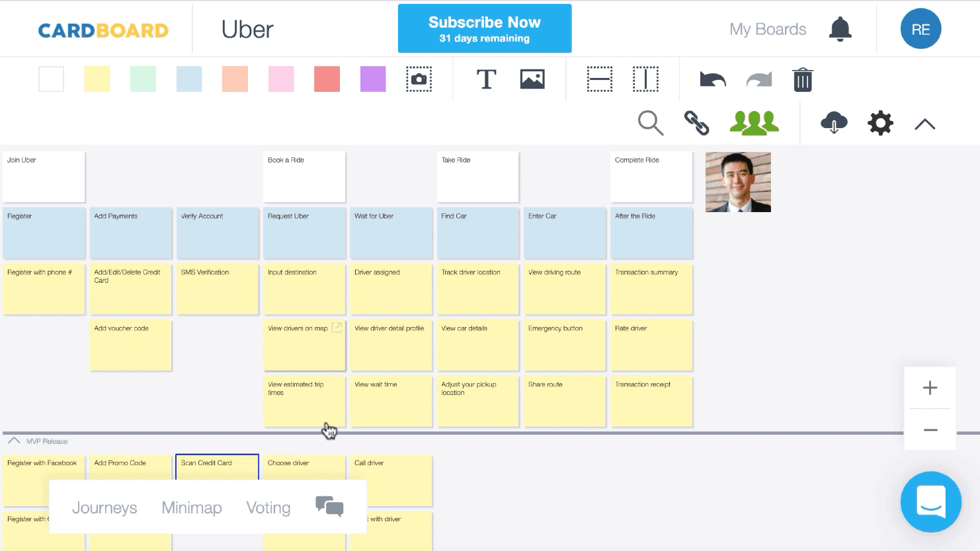This screenshot has height=551, width=980.
Task: Open the Journeys tab
Action: coord(104,507)
